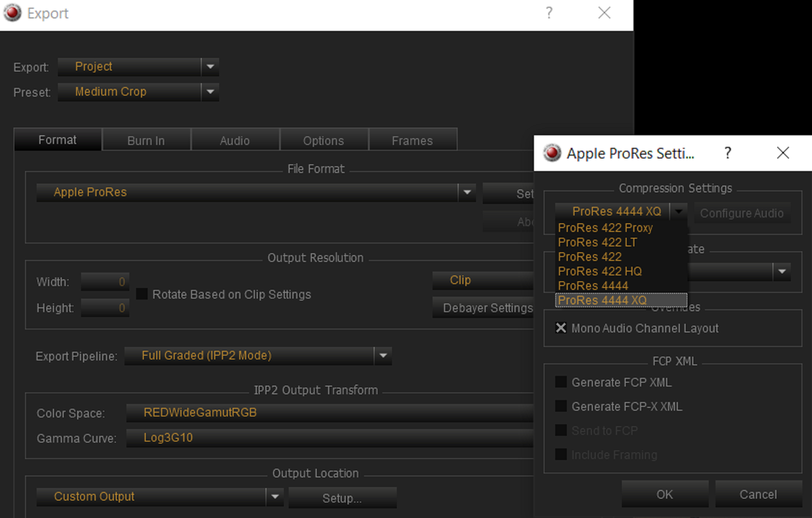
Task: Enable Generate FCP-X XML checkbox
Action: 561,407
